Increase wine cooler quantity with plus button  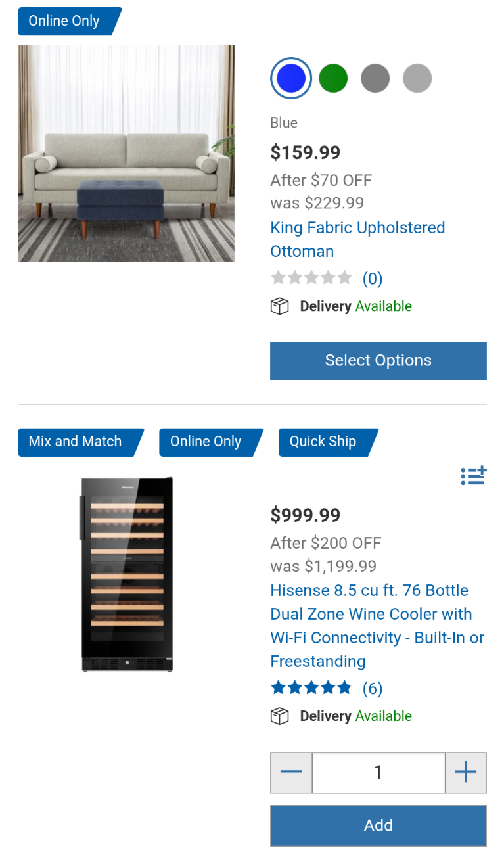coord(465,772)
